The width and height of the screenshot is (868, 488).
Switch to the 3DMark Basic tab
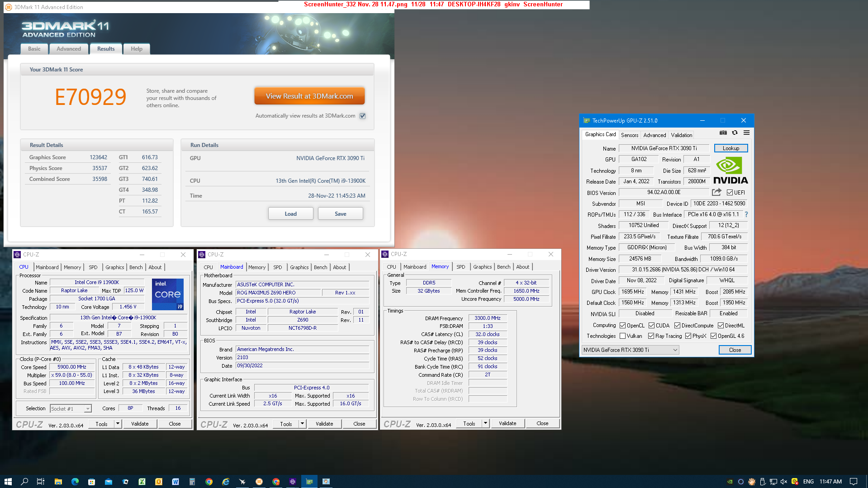click(x=34, y=49)
